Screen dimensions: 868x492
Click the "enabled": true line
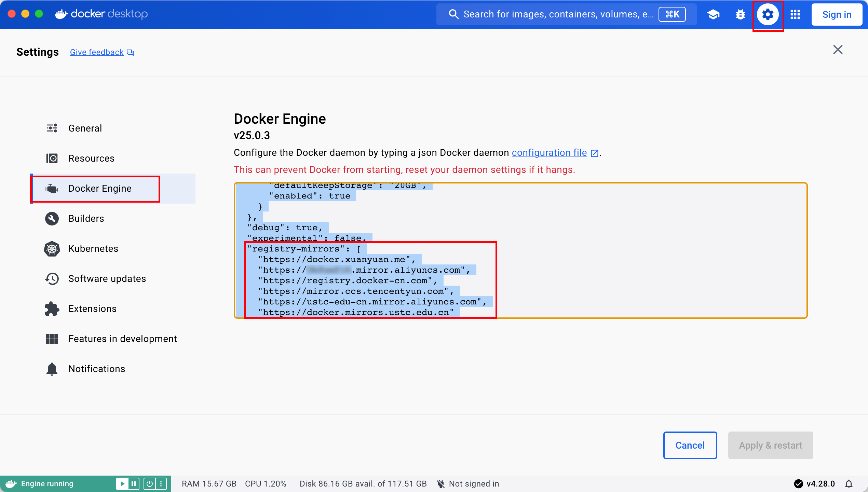309,196
